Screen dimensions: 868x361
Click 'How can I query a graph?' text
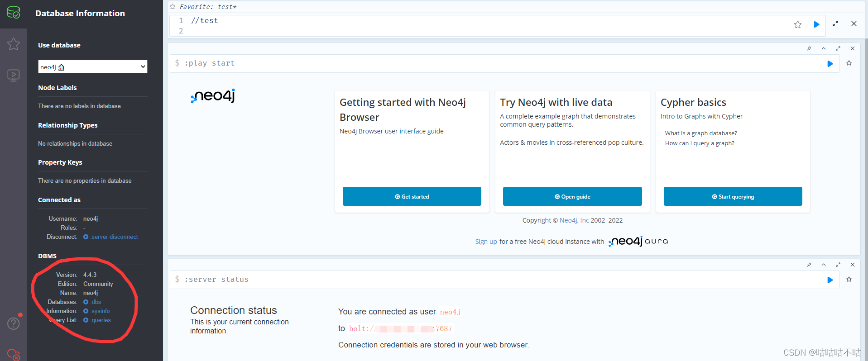pyautogui.click(x=700, y=143)
